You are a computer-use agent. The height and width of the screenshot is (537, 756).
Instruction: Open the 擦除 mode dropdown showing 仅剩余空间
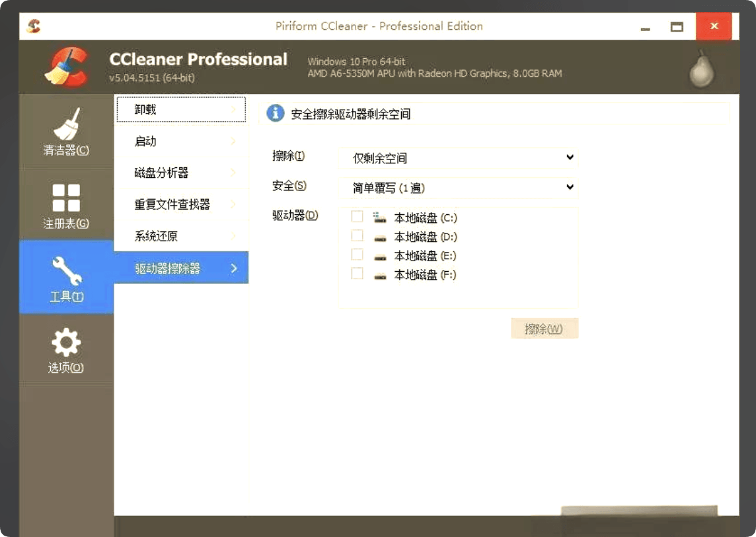click(457, 158)
